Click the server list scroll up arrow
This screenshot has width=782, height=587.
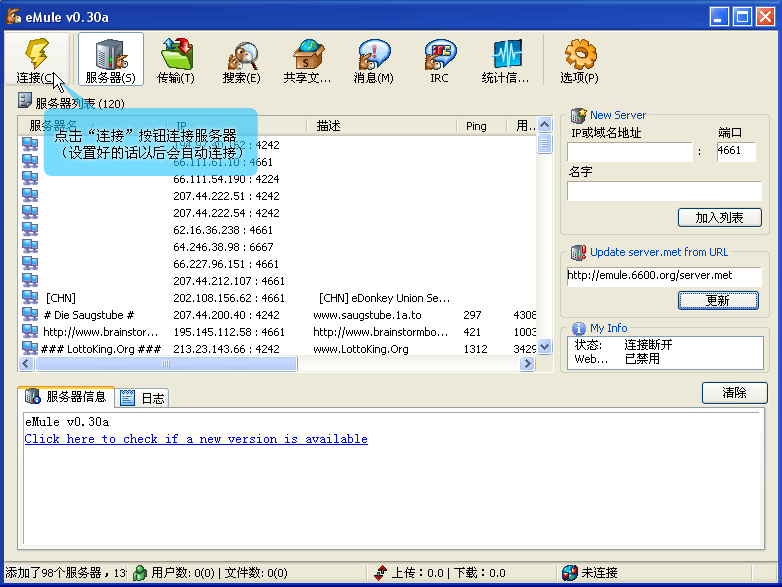pos(545,124)
